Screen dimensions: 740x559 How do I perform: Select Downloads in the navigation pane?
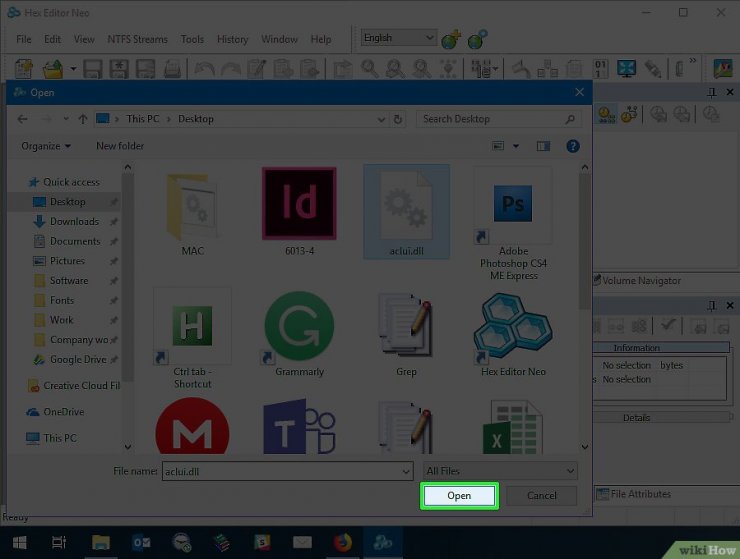pos(75,221)
